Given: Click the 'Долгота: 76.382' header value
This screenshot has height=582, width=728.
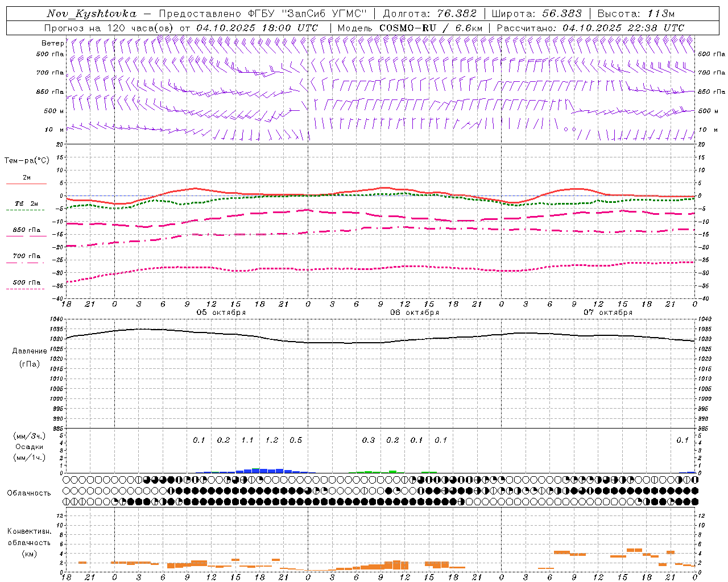Looking at the screenshot, I should click(x=431, y=14).
